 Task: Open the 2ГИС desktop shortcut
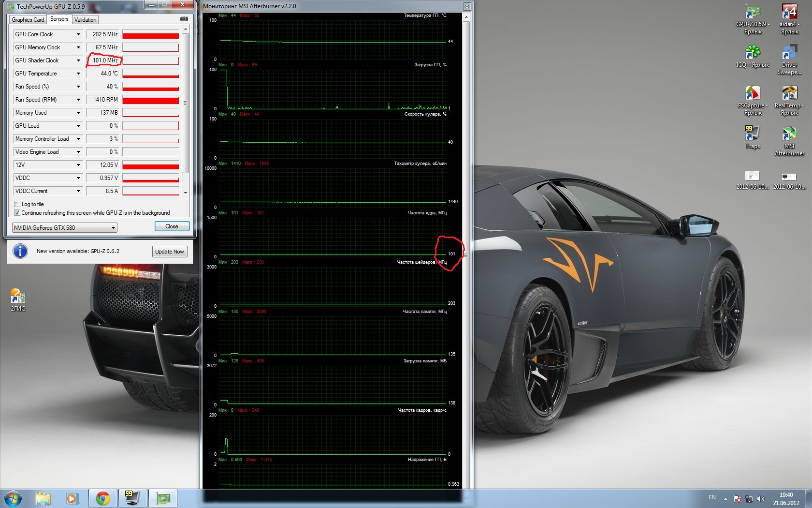(x=18, y=297)
